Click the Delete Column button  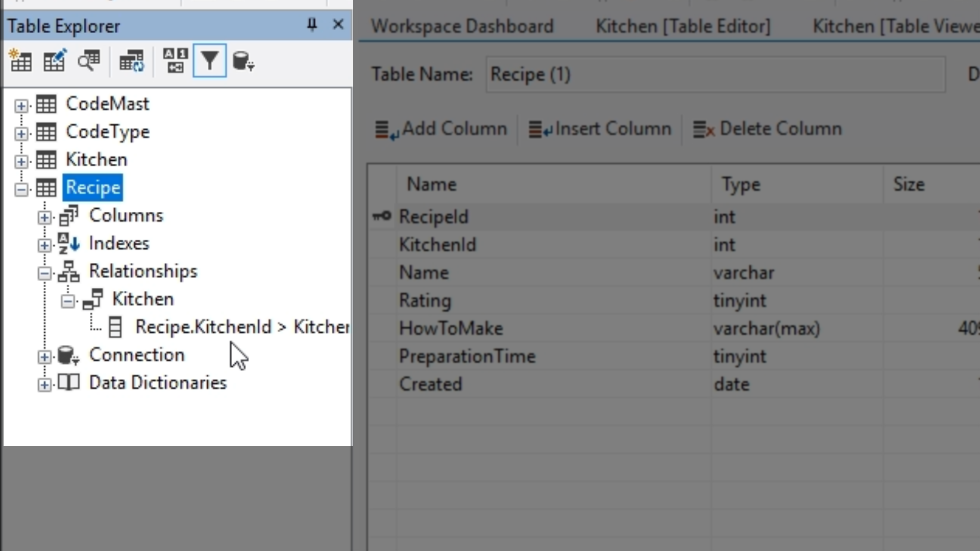tap(767, 129)
